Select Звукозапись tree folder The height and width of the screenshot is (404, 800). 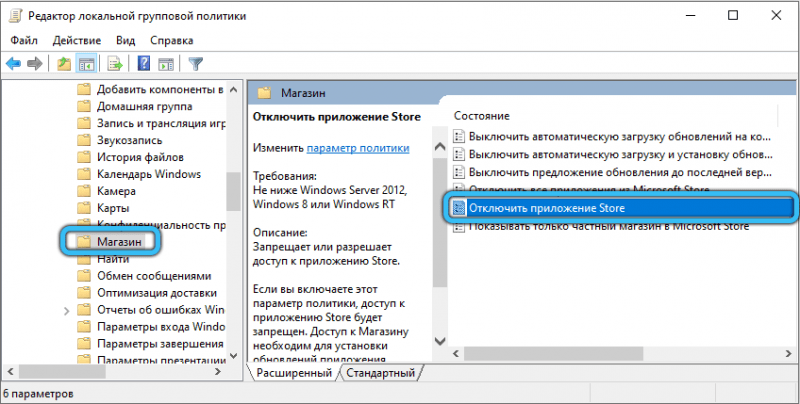pyautogui.click(x=120, y=140)
